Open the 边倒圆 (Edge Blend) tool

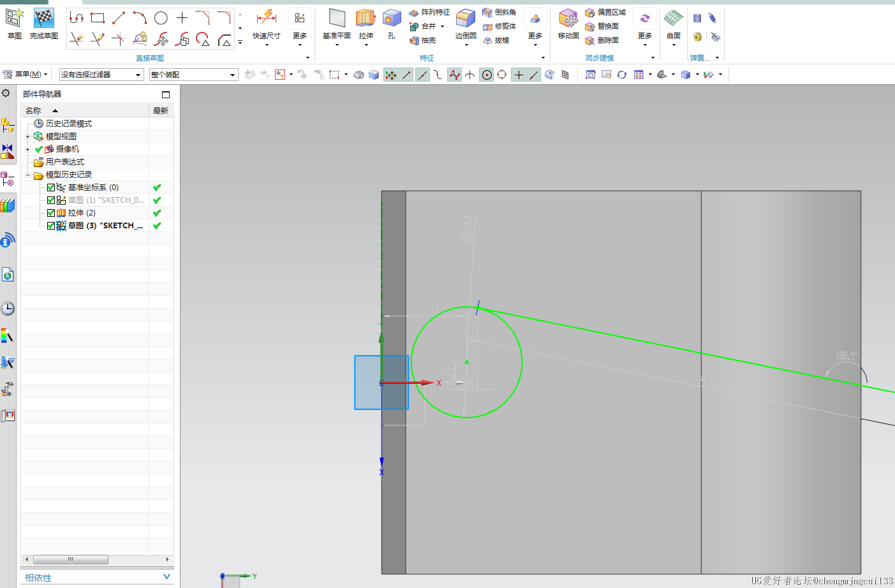click(x=466, y=19)
